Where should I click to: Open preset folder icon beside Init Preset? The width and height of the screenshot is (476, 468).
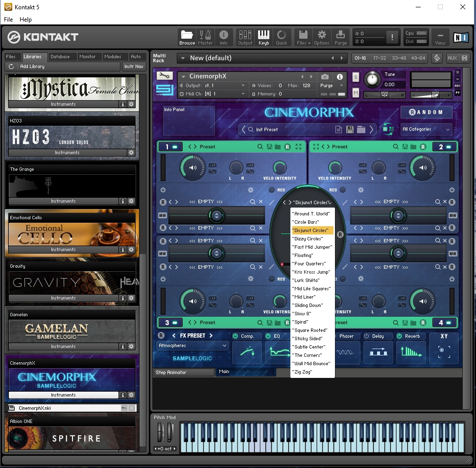click(x=360, y=130)
